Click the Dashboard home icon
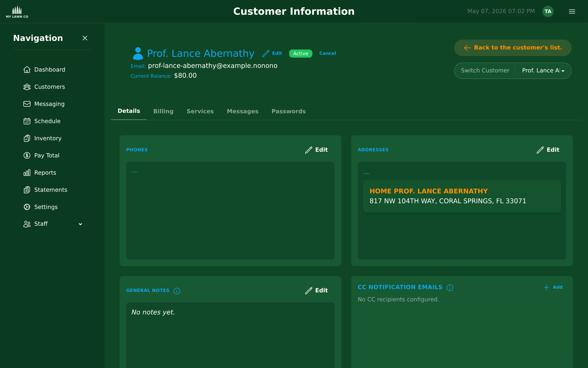The width and height of the screenshot is (588, 368). [27, 70]
